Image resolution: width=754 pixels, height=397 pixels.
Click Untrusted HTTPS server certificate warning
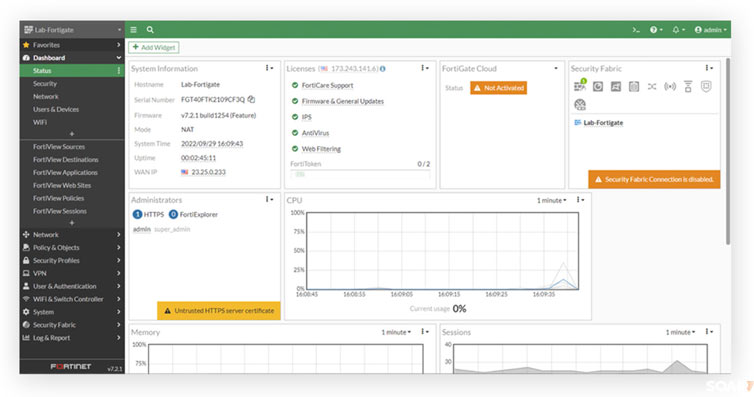pos(219,311)
